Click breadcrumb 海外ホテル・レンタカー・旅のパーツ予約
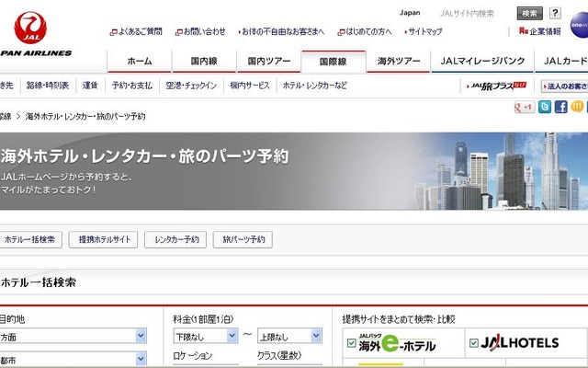The image size is (588, 368). 85,117
